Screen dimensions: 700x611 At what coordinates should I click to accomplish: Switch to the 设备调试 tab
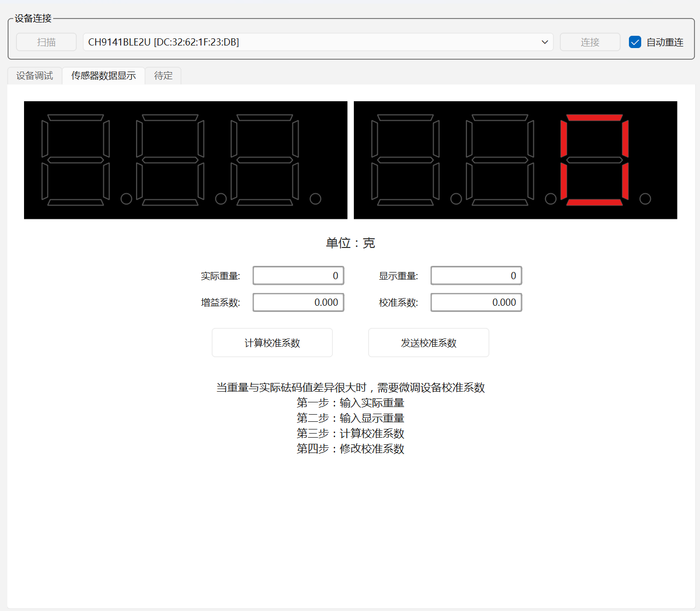35,76
